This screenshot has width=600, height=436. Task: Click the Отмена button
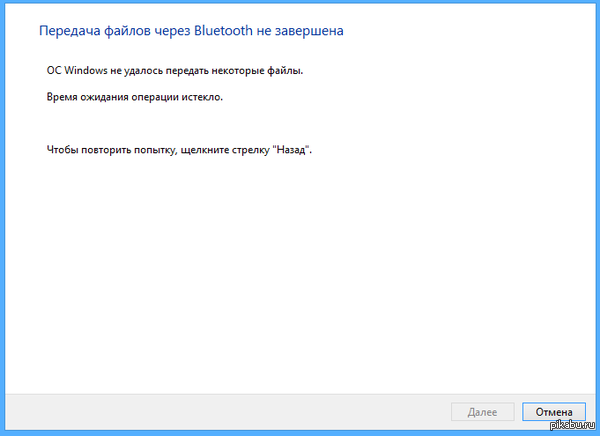(x=553, y=411)
